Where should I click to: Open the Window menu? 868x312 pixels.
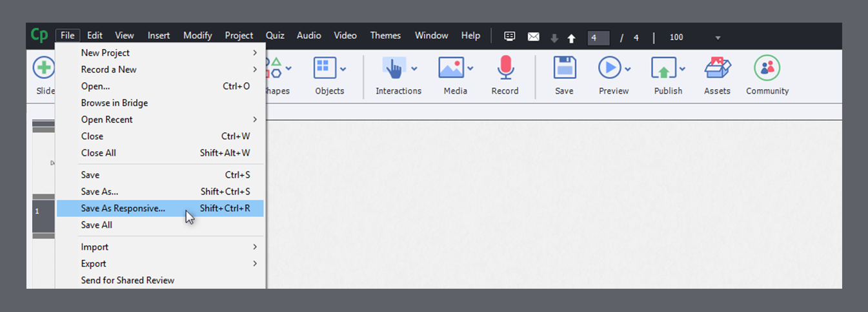pos(430,36)
